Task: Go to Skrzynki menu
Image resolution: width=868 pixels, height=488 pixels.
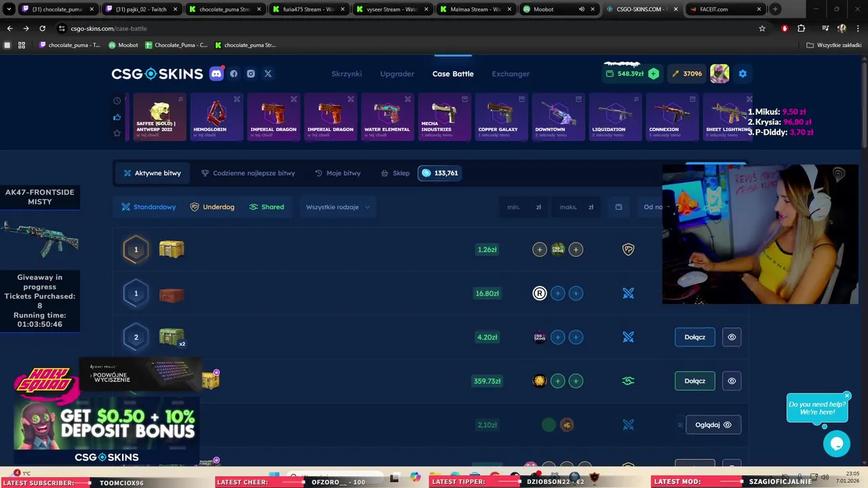Action: (347, 74)
